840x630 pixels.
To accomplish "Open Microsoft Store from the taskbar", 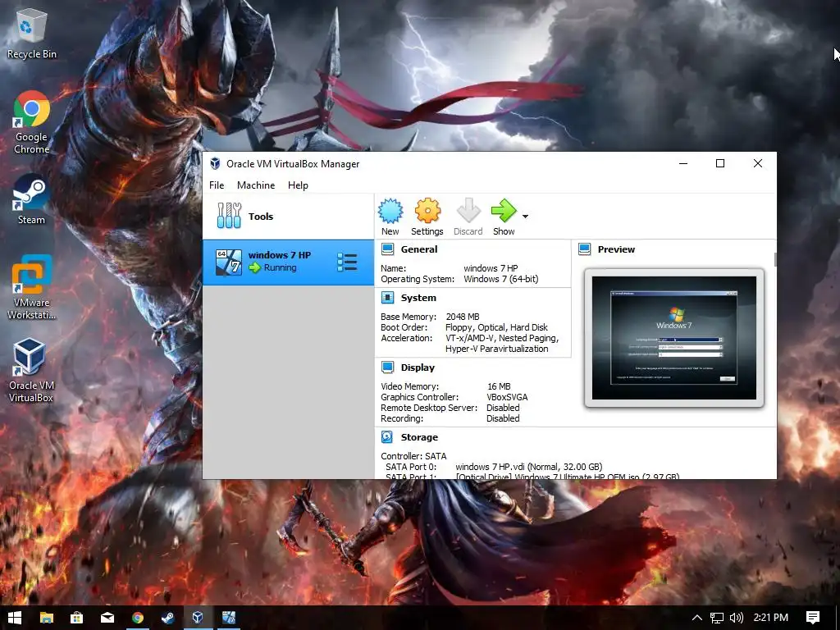I will click(76, 618).
